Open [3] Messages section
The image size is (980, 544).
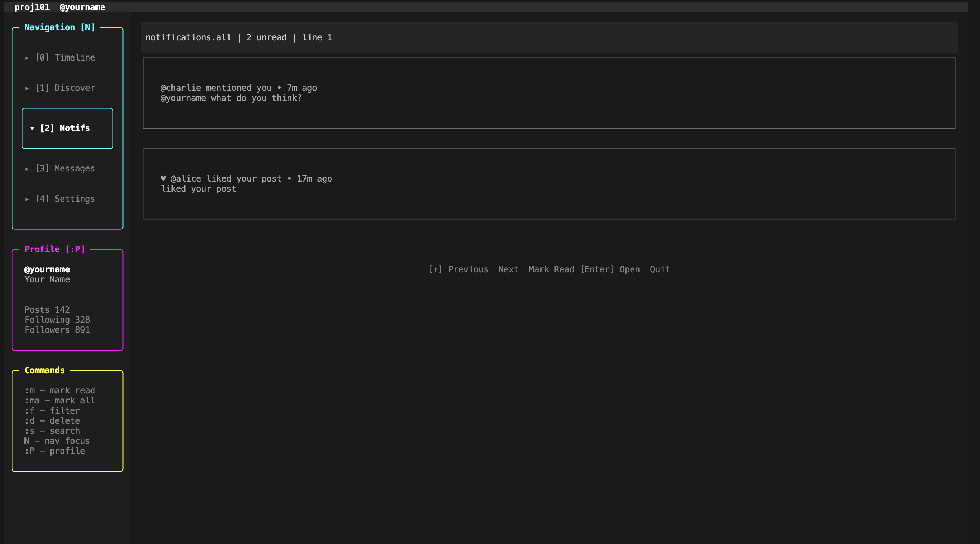pyautogui.click(x=65, y=169)
